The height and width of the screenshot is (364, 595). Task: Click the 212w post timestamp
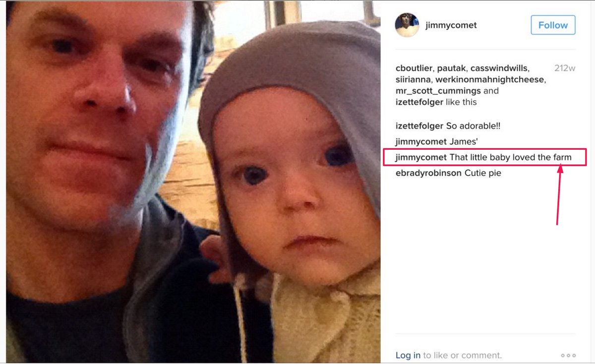(565, 68)
